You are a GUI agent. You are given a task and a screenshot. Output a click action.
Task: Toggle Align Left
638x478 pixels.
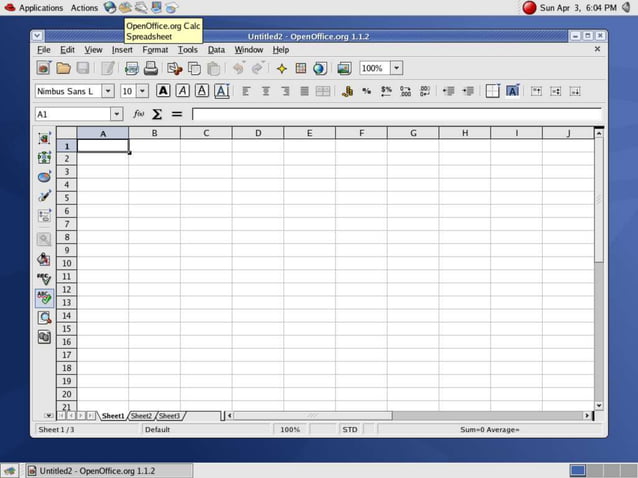click(246, 91)
